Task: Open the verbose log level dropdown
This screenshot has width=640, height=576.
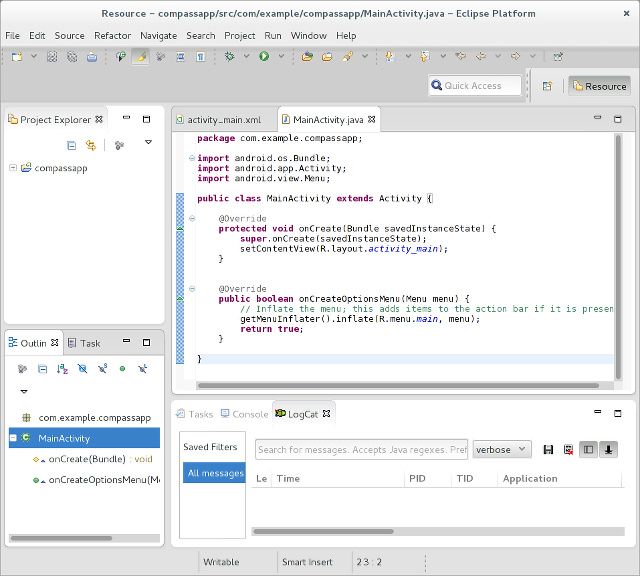Action: 501,450
